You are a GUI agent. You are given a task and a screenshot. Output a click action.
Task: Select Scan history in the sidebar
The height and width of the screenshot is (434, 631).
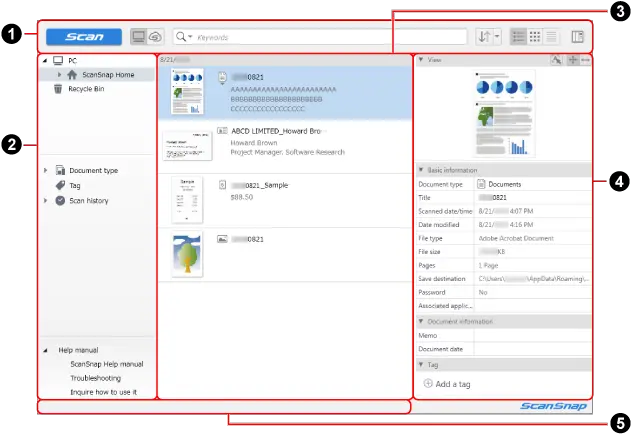pyautogui.click(x=89, y=200)
